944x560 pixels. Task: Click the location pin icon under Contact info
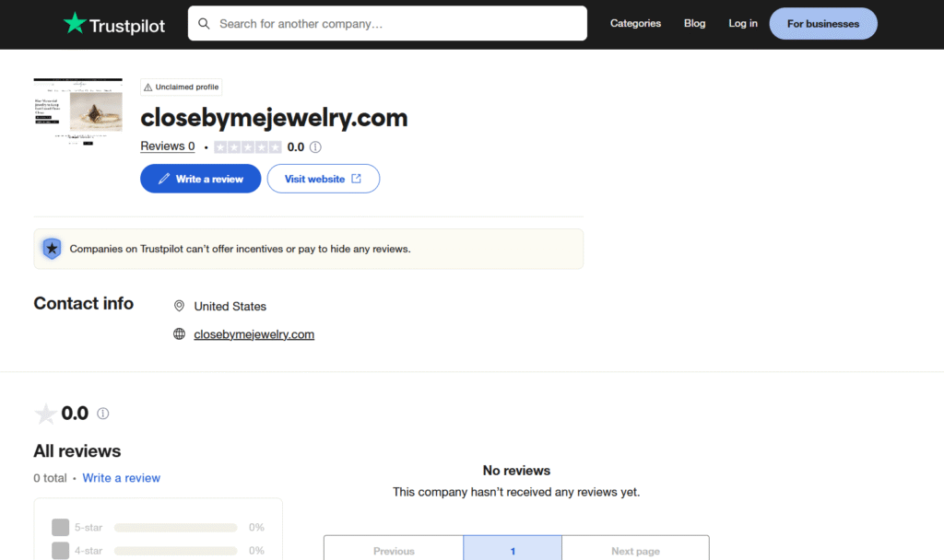(179, 306)
